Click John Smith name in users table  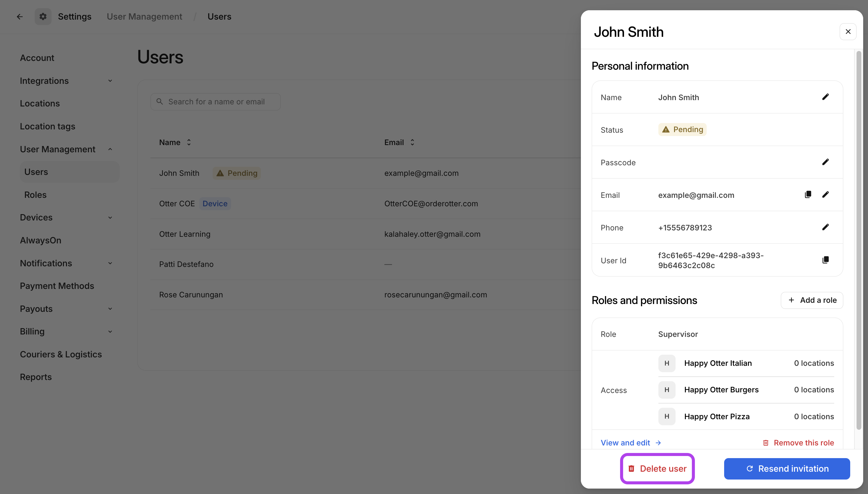179,173
